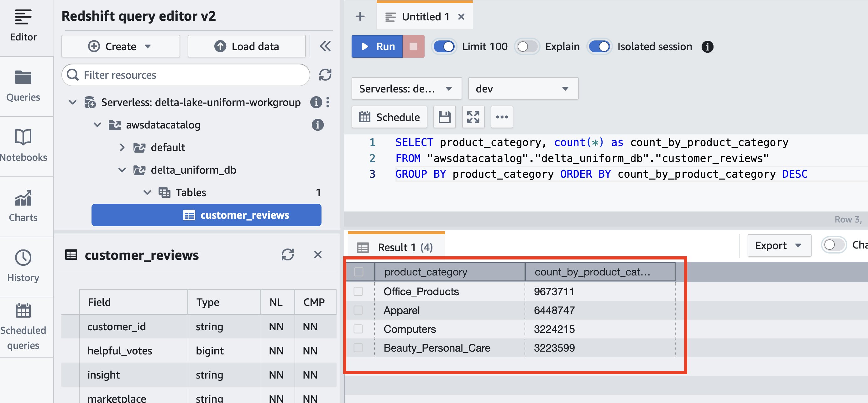Screen dimensions: 868x403
Task: Switch to the Untitled 1 tab
Action: click(x=425, y=17)
